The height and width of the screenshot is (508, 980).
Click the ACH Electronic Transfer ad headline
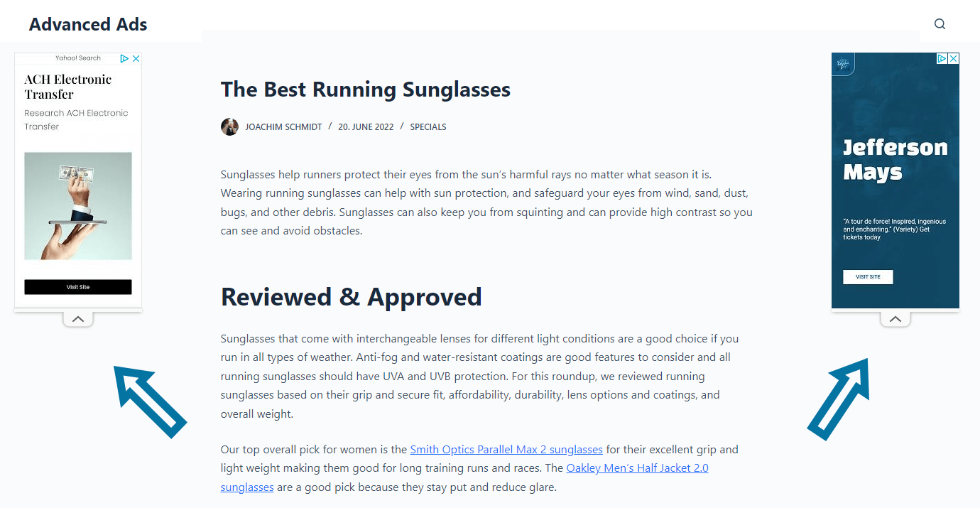[68, 87]
